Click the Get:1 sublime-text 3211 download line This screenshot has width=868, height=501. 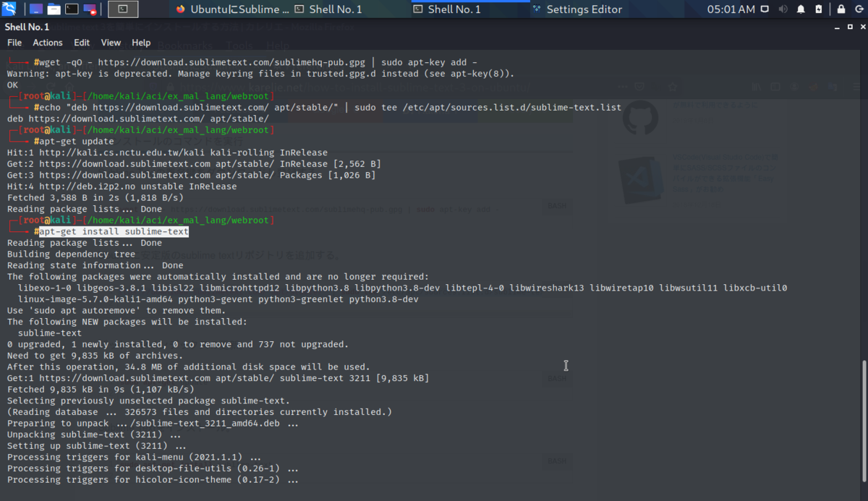coord(218,378)
